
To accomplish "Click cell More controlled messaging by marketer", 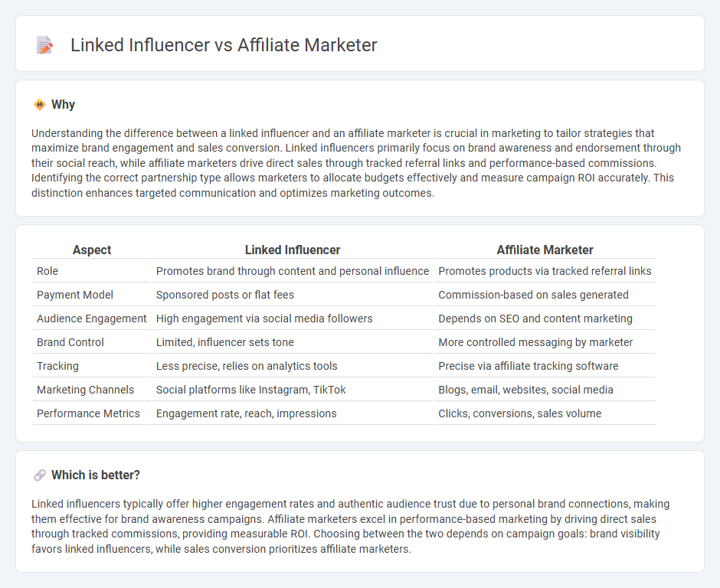I will (x=545, y=342).
